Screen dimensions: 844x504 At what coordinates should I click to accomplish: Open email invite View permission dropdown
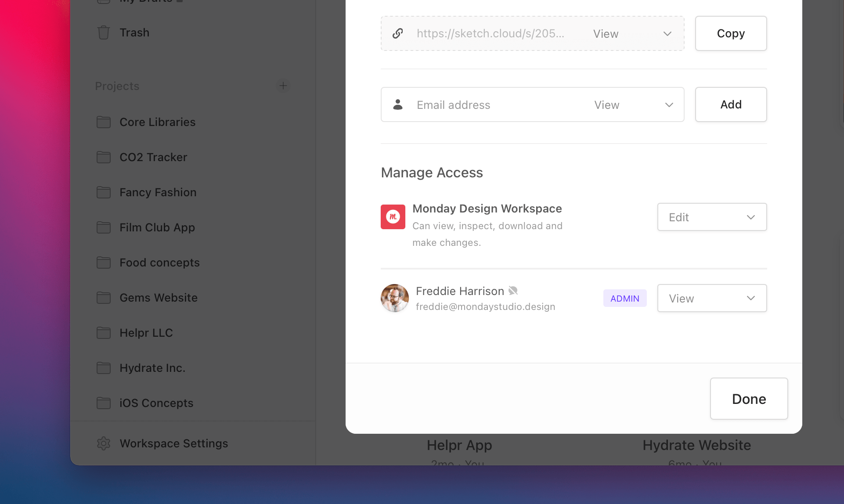pyautogui.click(x=633, y=105)
